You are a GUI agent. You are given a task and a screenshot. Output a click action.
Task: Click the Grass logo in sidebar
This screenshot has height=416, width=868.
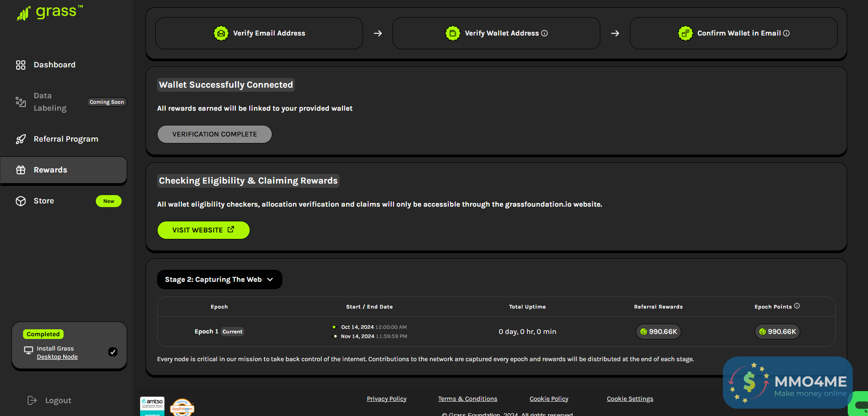(50, 12)
